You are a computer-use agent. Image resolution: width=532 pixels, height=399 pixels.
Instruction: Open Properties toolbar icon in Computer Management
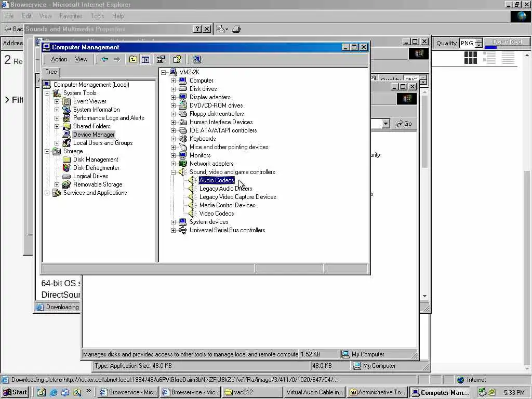click(x=161, y=59)
